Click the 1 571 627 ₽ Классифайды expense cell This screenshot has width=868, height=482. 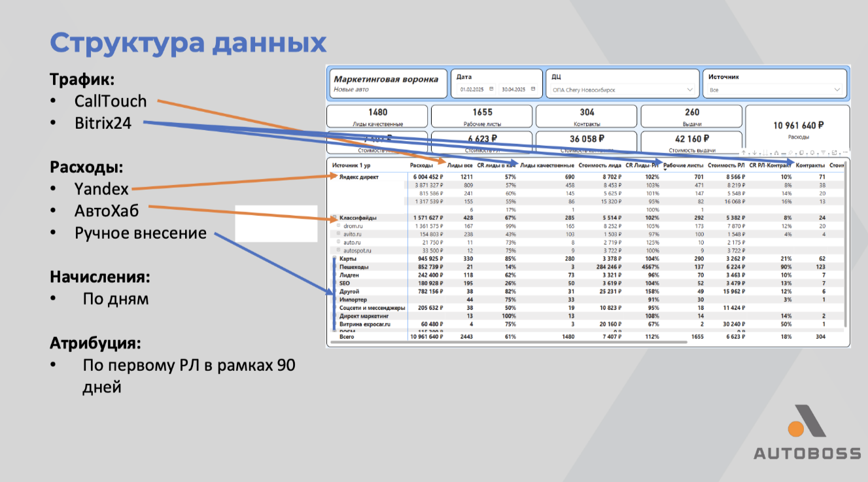coord(427,218)
